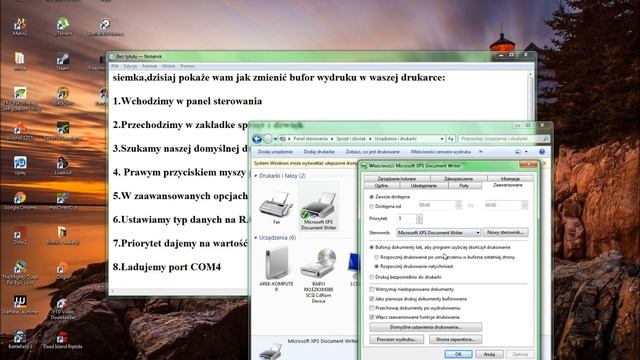Viewport: 640px width, 360px height.
Task: Collapse the Urządzenia group
Action: (x=256, y=238)
